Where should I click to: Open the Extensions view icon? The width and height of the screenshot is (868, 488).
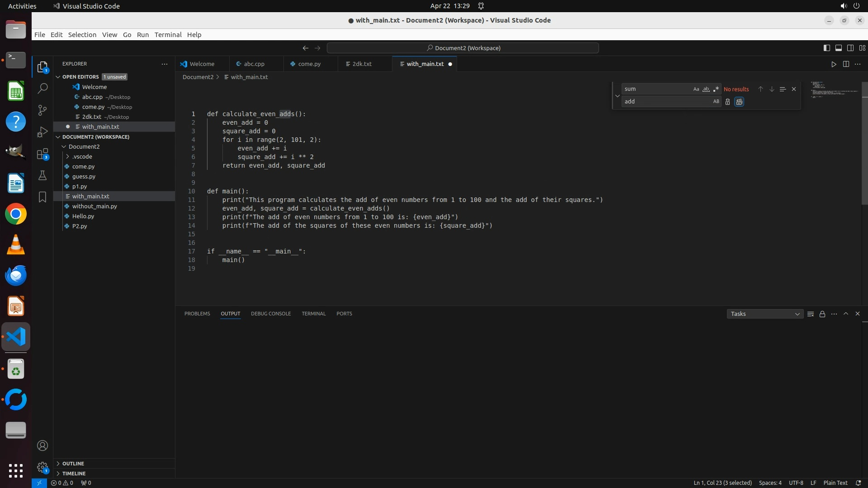tap(42, 154)
